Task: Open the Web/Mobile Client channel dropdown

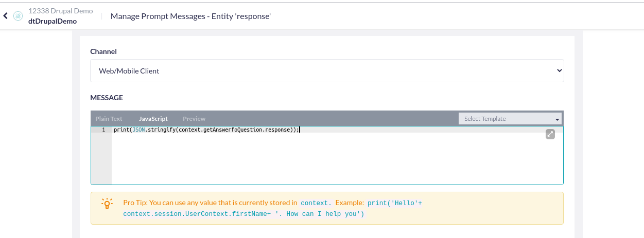Action: tap(327, 71)
